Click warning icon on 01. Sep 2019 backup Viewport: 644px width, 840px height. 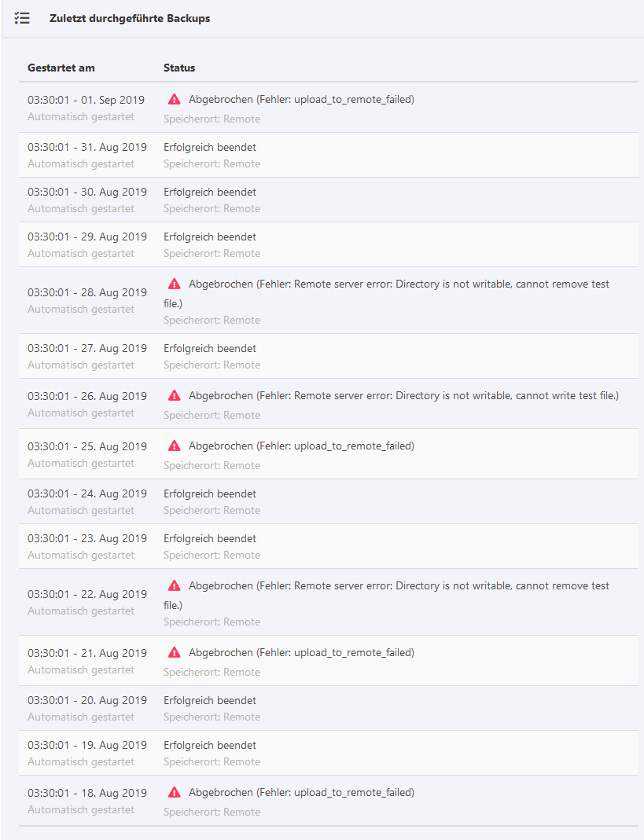point(175,100)
